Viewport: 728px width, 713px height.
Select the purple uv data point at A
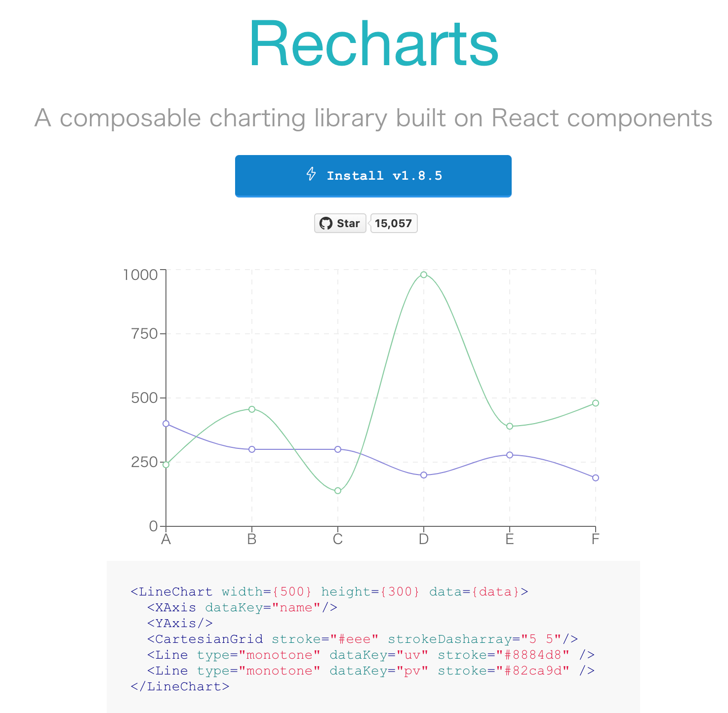point(166,423)
